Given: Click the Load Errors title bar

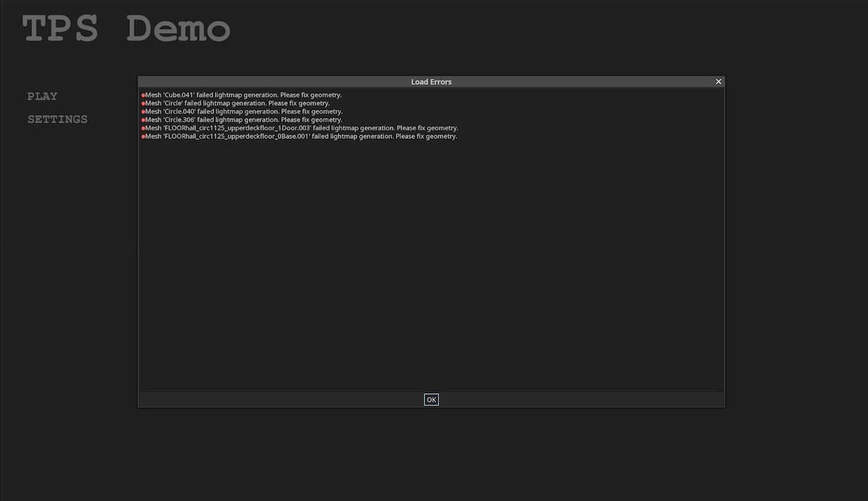Looking at the screenshot, I should pyautogui.click(x=431, y=82).
